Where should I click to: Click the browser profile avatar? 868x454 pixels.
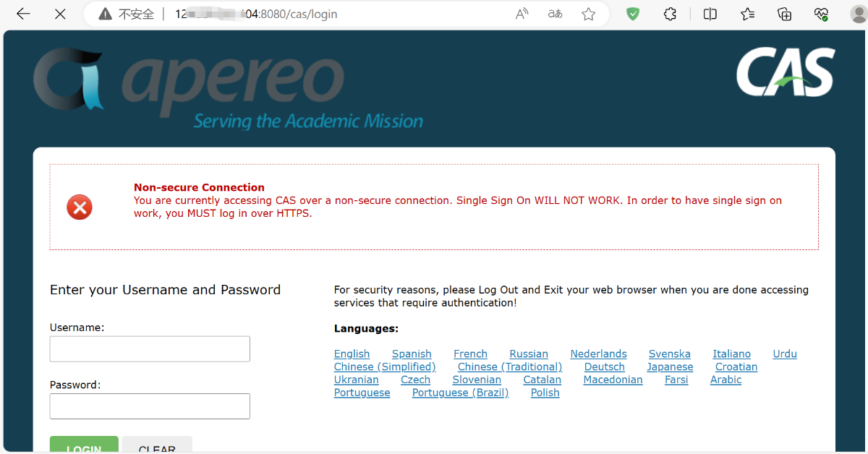858,14
